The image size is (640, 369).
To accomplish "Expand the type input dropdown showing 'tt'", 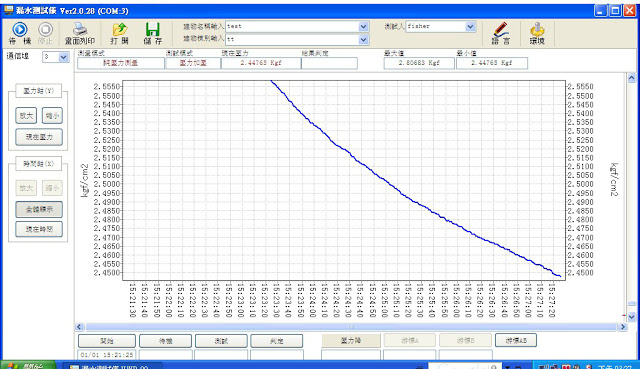I will click(x=363, y=40).
